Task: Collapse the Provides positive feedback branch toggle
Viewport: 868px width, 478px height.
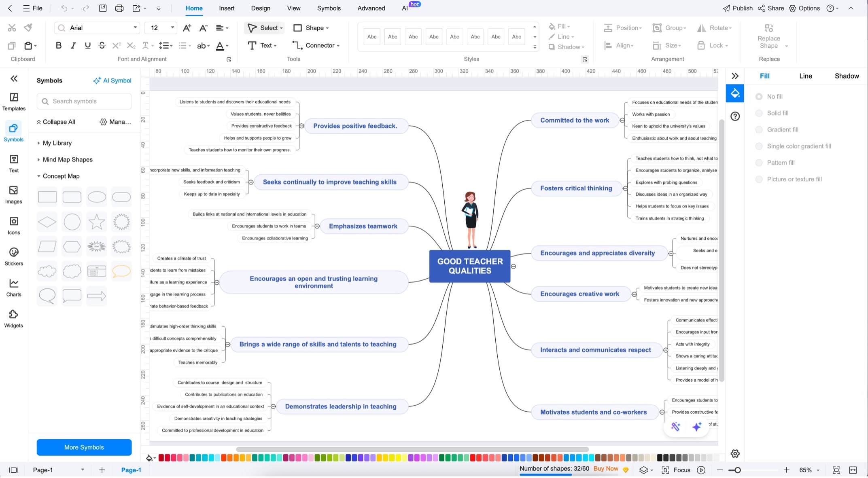Action: point(301,126)
